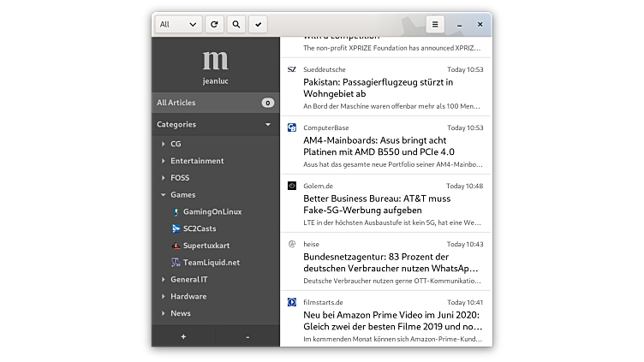The image size is (644, 362).
Task: Collapse the Categories section arrow
Action: click(x=268, y=125)
